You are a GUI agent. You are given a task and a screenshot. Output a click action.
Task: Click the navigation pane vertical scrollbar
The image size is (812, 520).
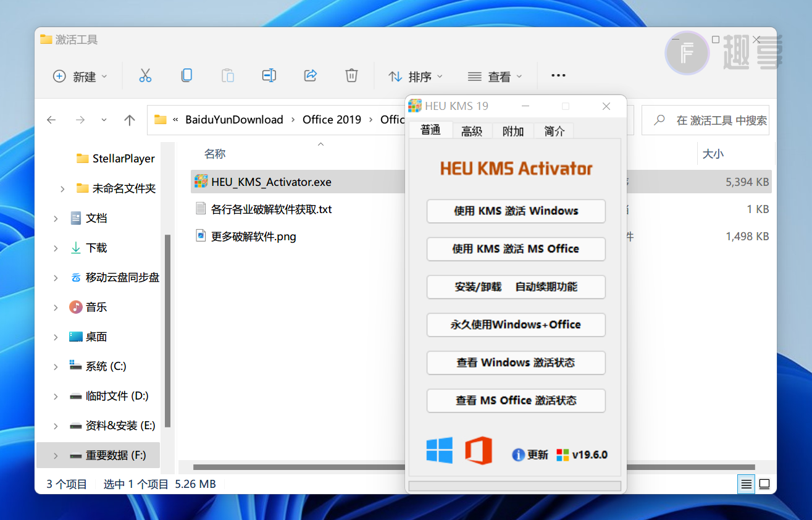pos(167,332)
